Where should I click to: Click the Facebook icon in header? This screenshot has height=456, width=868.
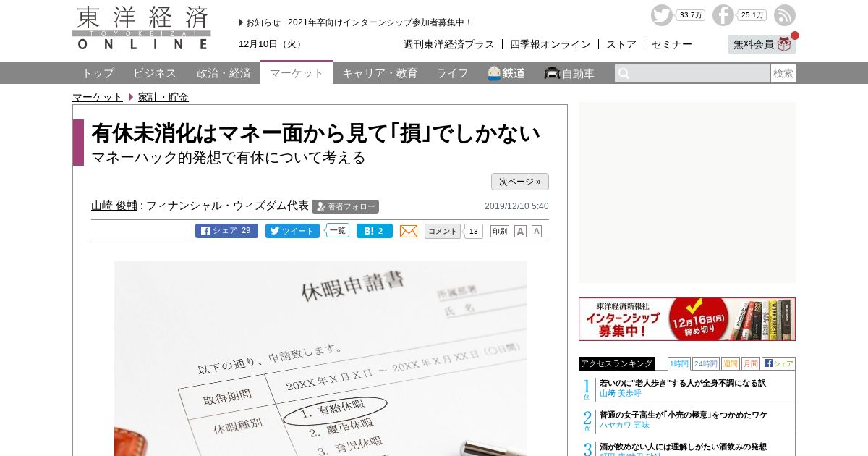point(723,15)
